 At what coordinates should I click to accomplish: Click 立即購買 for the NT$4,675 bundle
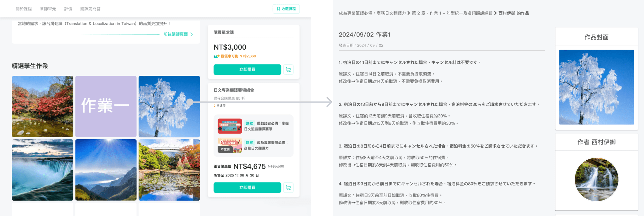(x=247, y=187)
